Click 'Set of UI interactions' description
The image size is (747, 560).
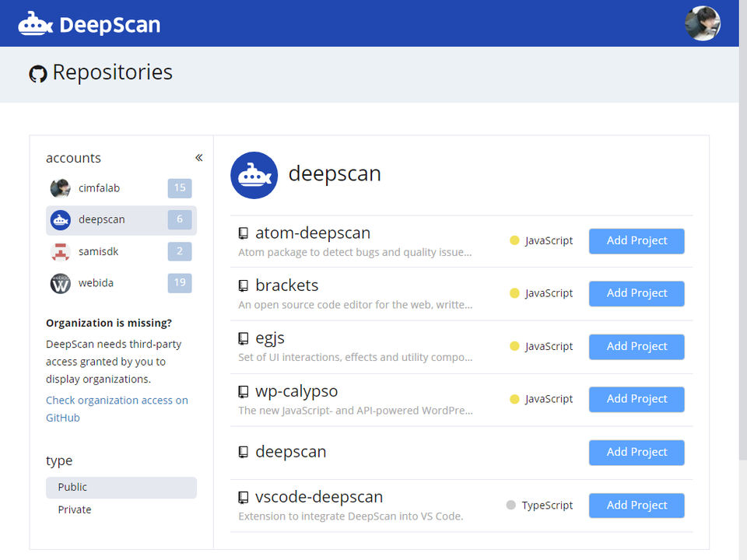pyautogui.click(x=356, y=358)
